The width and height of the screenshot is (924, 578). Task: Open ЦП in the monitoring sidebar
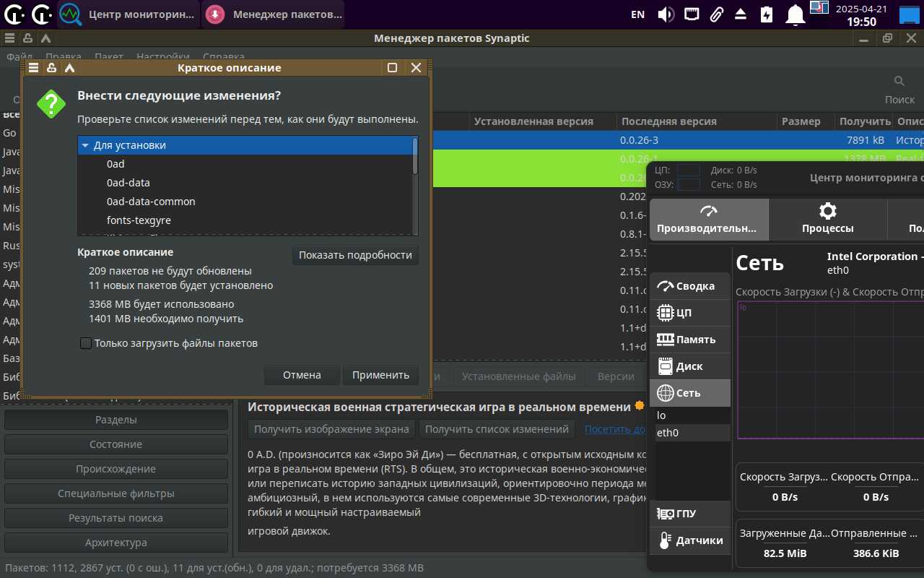(689, 313)
